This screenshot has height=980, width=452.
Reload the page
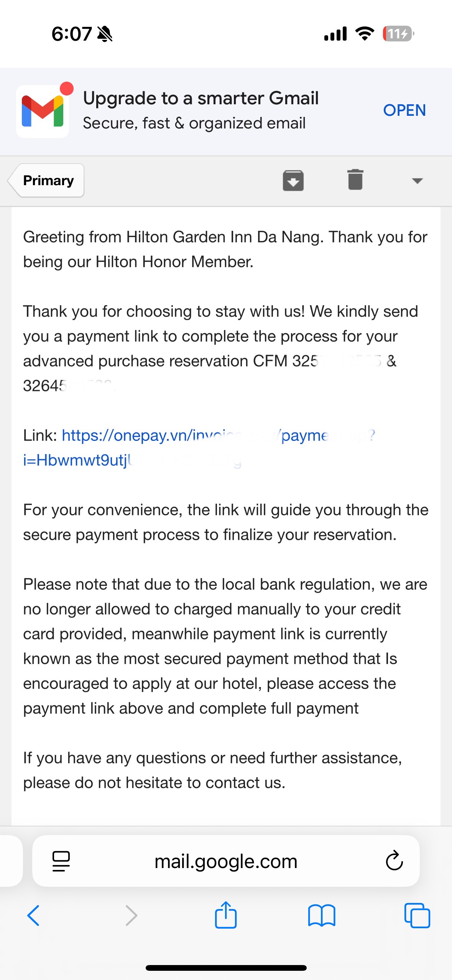[x=394, y=861]
